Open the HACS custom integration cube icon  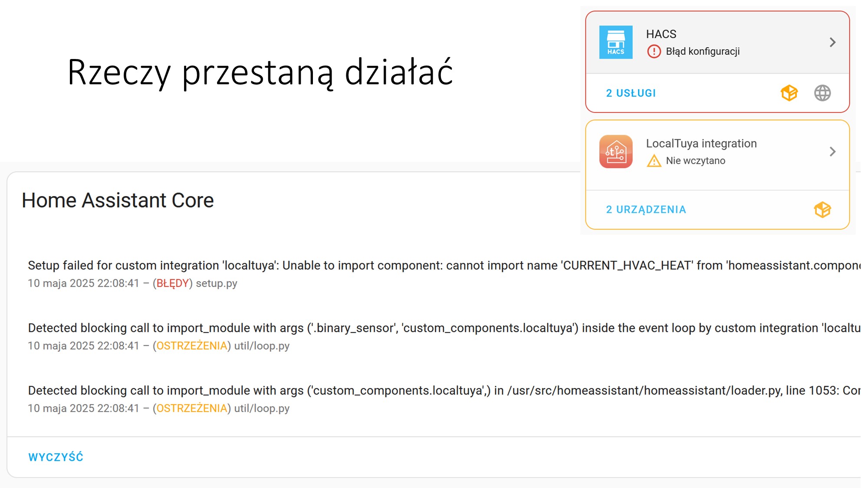coord(789,93)
